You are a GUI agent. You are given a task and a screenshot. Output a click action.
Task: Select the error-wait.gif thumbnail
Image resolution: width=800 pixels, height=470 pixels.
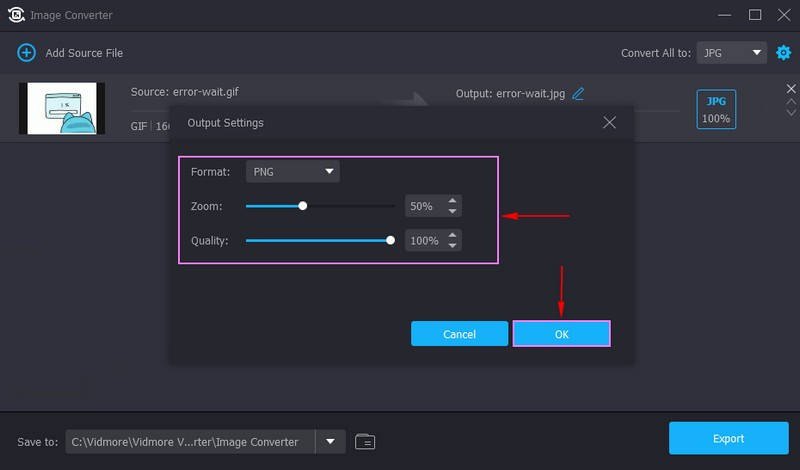tap(62, 108)
